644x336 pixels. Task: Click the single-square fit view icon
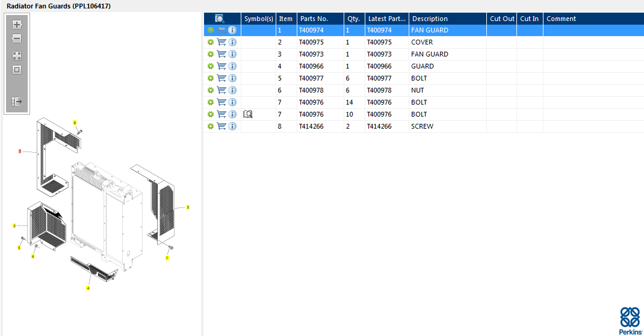click(17, 70)
